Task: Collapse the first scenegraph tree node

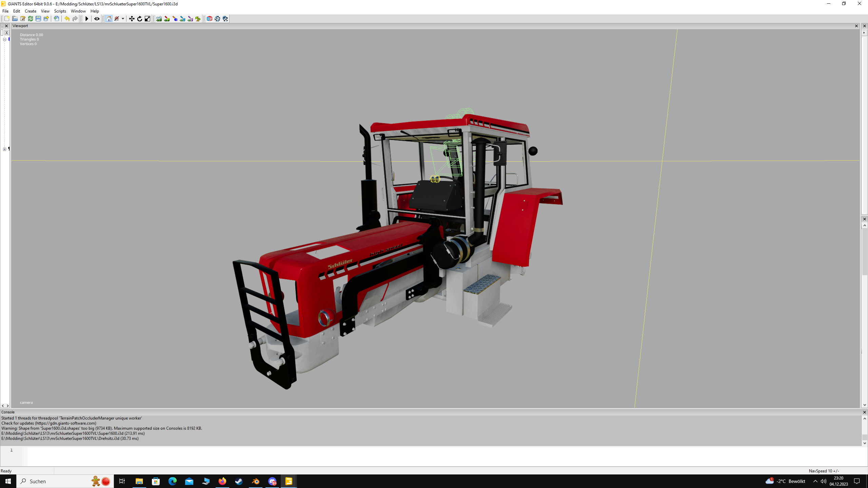Action: [x=5, y=39]
